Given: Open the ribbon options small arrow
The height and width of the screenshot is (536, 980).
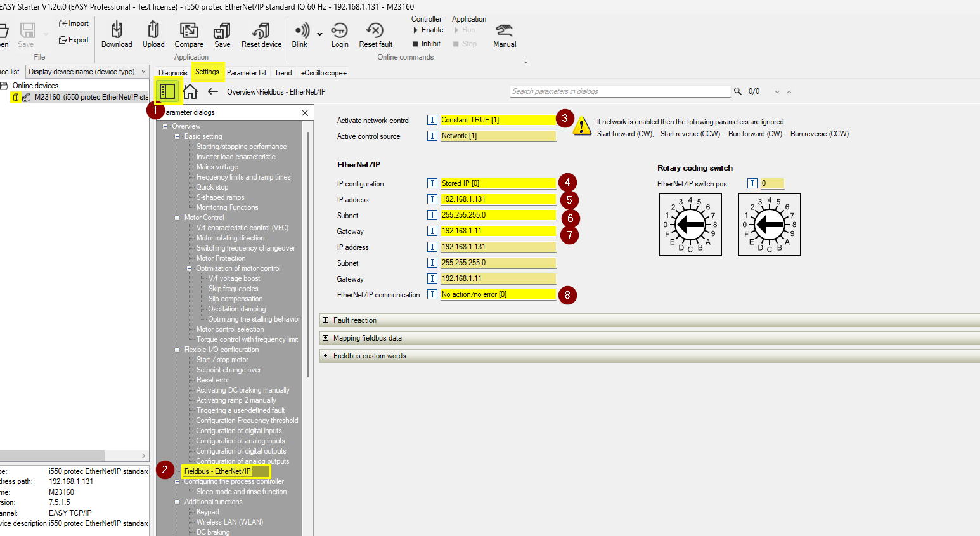Looking at the screenshot, I should [x=525, y=62].
